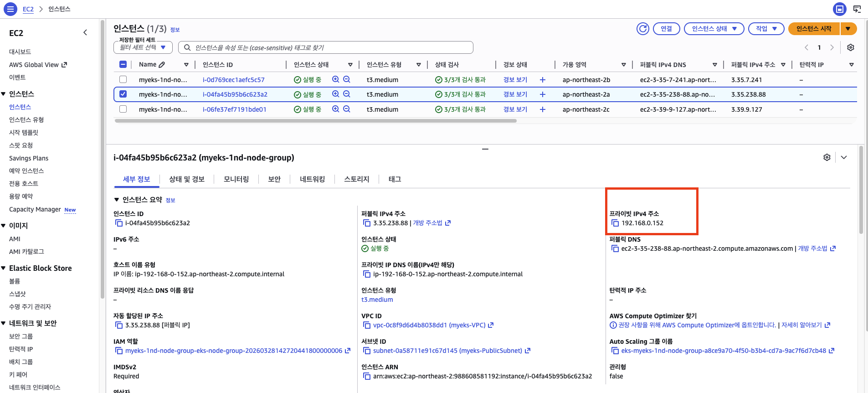868x393 pixels.
Task: Switch to the 모니터링 tab
Action: point(236,179)
